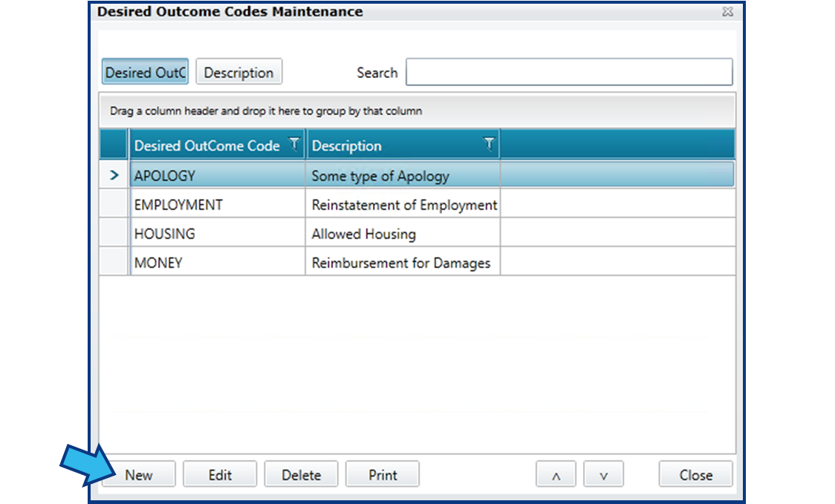Click inside the Search input field

[x=568, y=72]
